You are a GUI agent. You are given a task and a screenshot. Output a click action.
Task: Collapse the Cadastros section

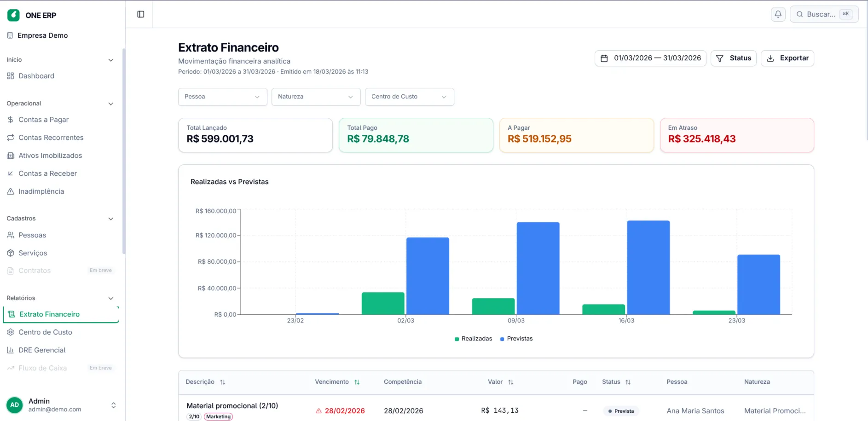[x=111, y=219]
